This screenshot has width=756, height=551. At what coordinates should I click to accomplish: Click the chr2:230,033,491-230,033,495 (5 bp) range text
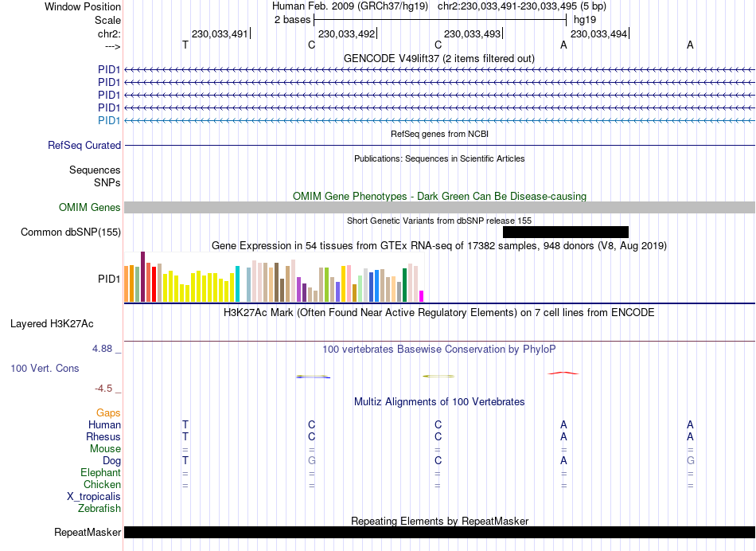click(x=522, y=6)
